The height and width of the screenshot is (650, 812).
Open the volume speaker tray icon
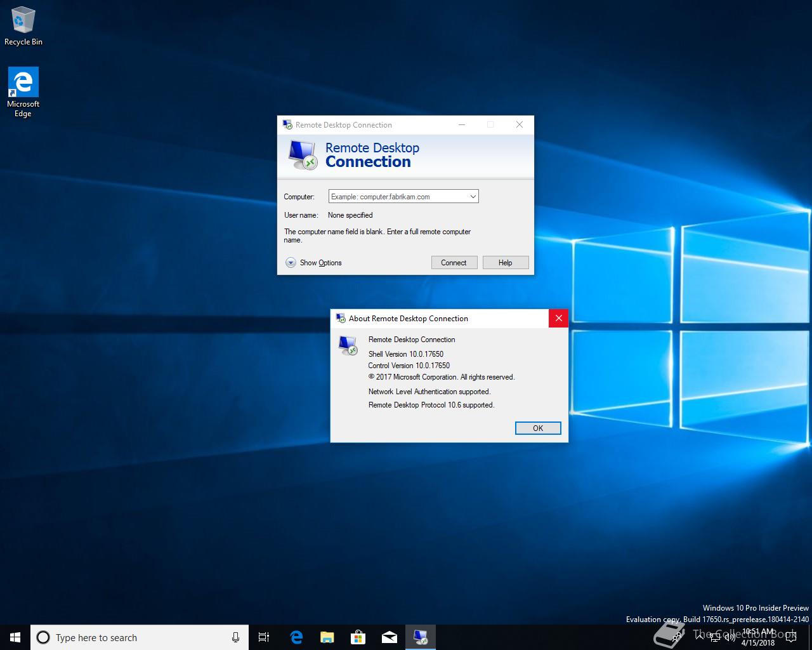(x=730, y=637)
